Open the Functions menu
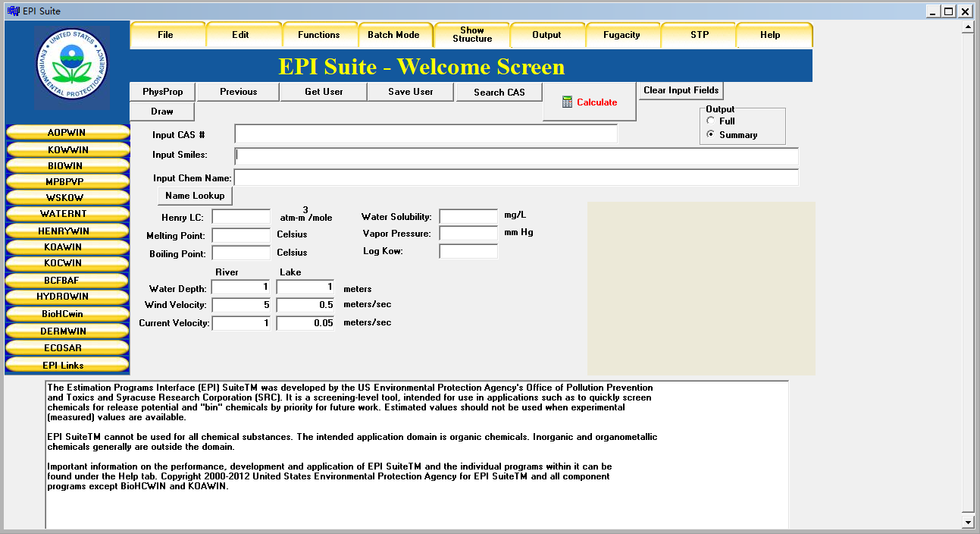Screen dimensions: 980x534 (x=319, y=35)
